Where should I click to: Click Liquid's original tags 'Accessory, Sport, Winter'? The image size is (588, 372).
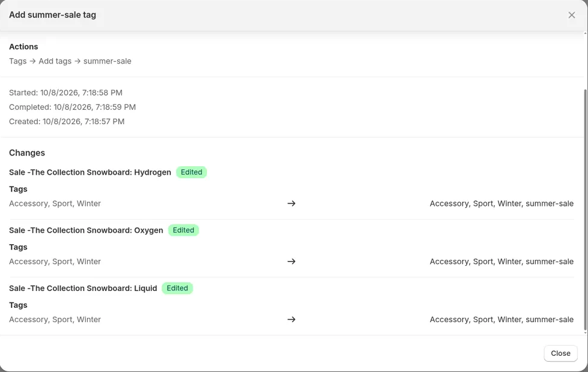click(x=55, y=319)
